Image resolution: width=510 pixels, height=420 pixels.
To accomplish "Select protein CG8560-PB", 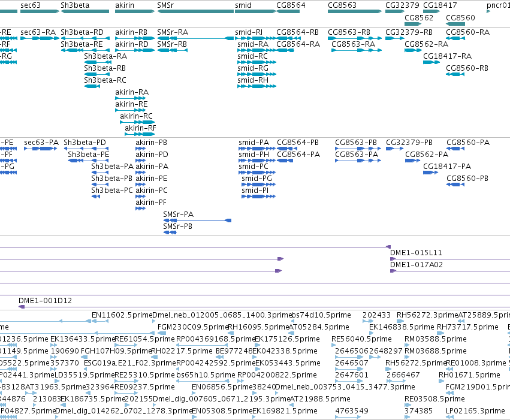I will 467,179.
